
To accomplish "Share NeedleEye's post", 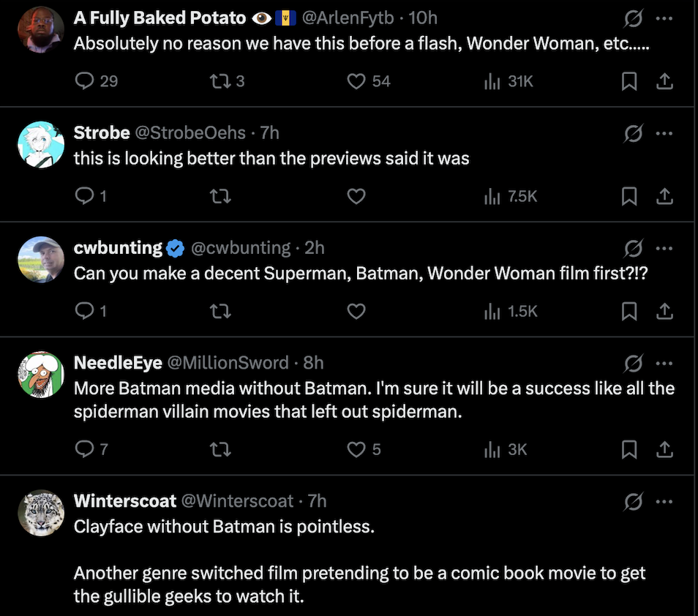I will click(x=664, y=448).
